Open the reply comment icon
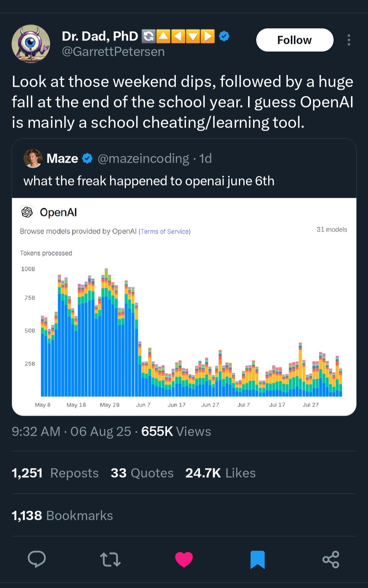The image size is (368, 588). point(37,559)
